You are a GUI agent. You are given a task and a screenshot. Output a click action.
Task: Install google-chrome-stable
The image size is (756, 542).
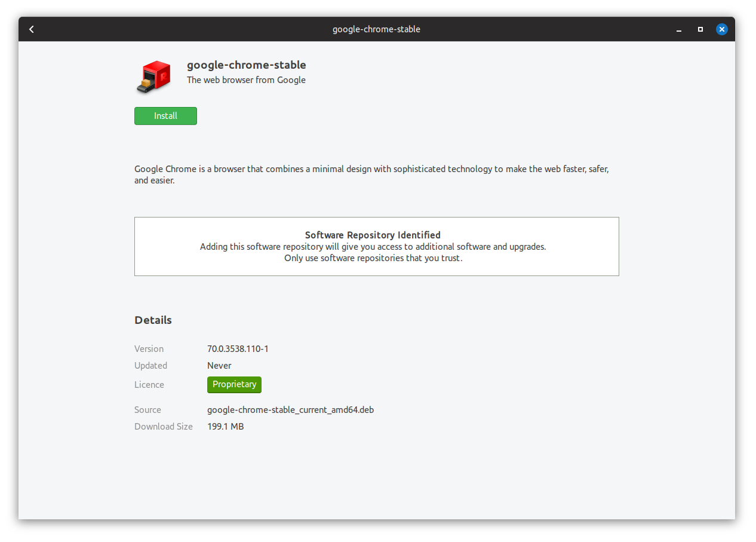[165, 116]
